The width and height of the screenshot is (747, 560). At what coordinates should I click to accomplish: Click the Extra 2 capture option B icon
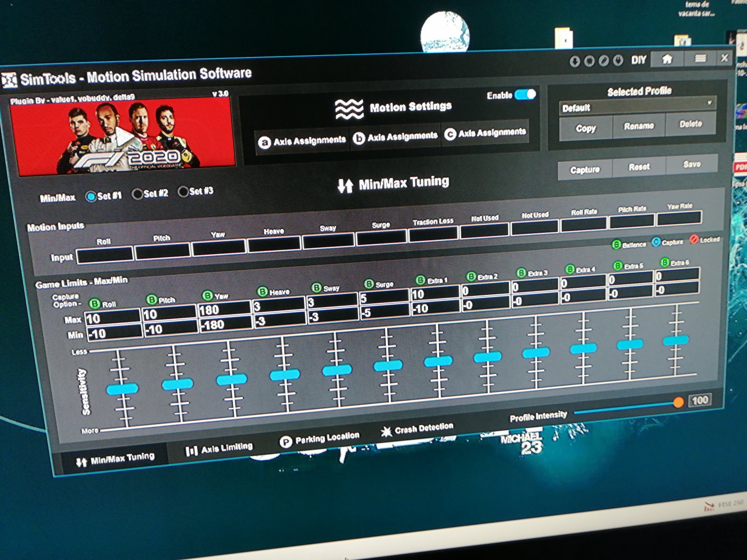tap(471, 276)
